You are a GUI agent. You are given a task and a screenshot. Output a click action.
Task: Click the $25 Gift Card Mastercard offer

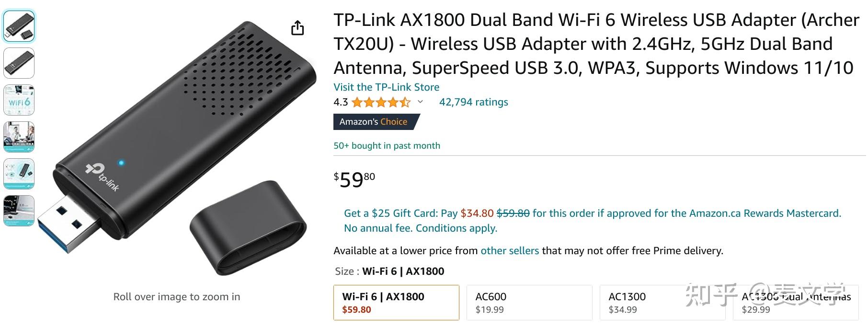pos(592,213)
